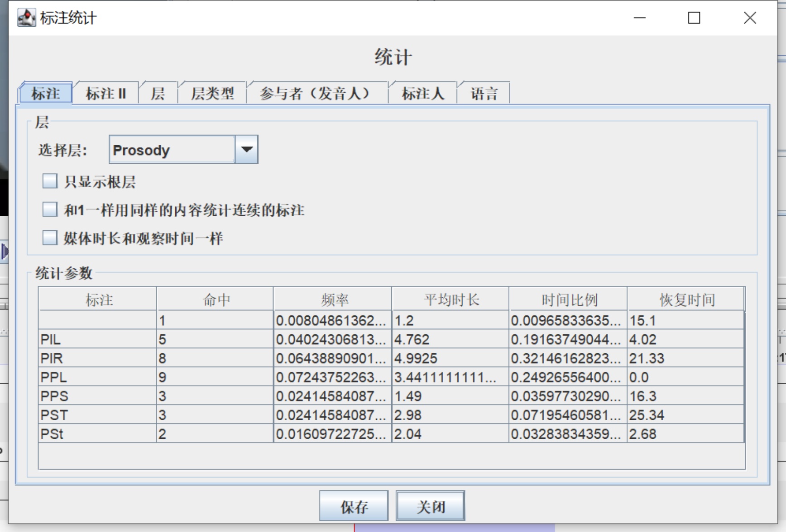Close the 标注统计 window

click(750, 18)
